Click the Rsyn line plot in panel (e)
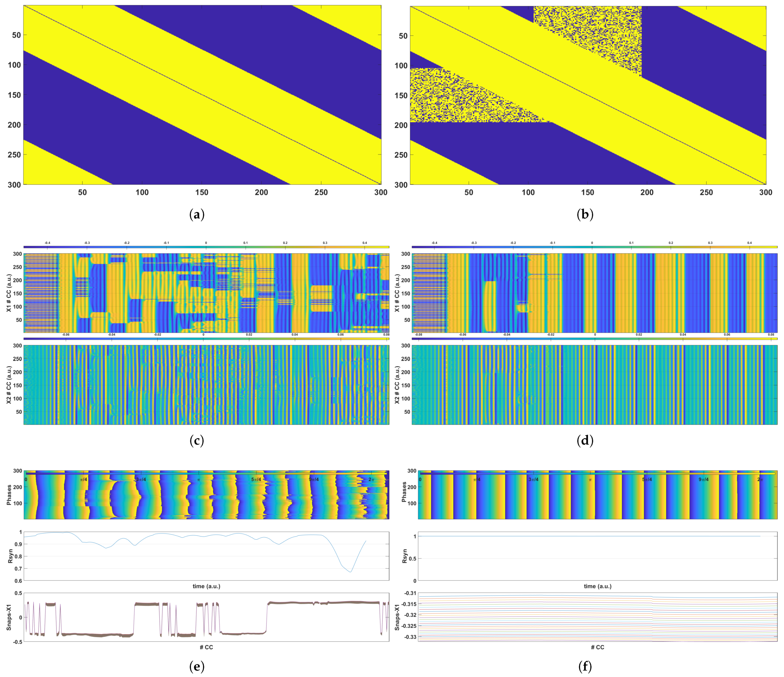Image resolution: width=784 pixels, height=677 pixels. point(206,556)
